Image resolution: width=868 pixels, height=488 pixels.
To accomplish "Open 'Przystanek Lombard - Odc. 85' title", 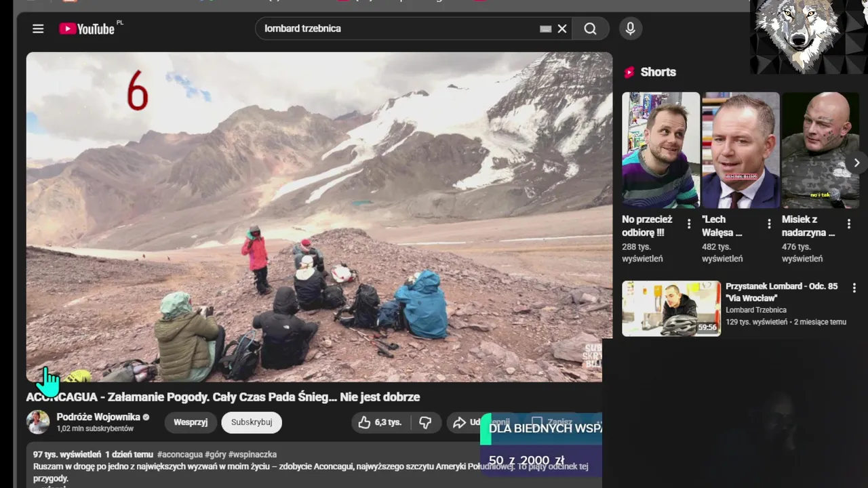I will click(x=782, y=292).
